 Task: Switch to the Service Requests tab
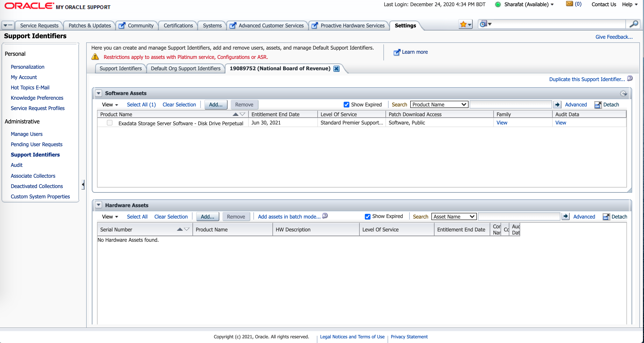(x=39, y=26)
